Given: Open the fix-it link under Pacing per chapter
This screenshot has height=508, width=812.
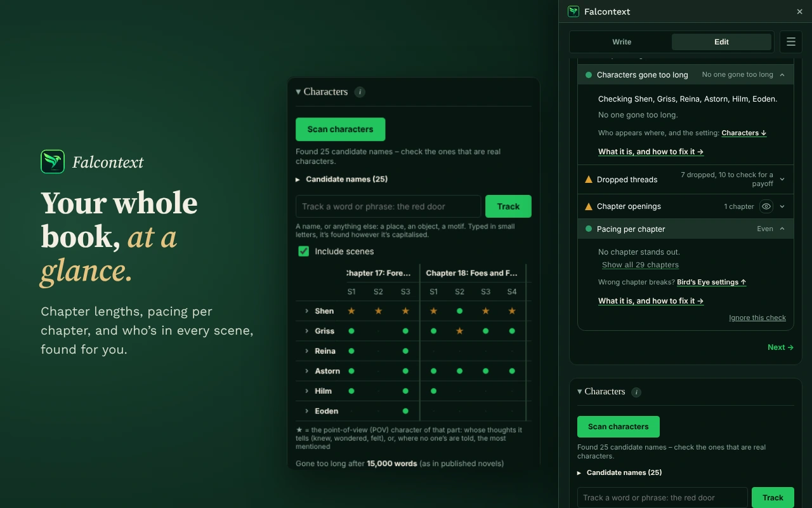Looking at the screenshot, I should pos(651,301).
